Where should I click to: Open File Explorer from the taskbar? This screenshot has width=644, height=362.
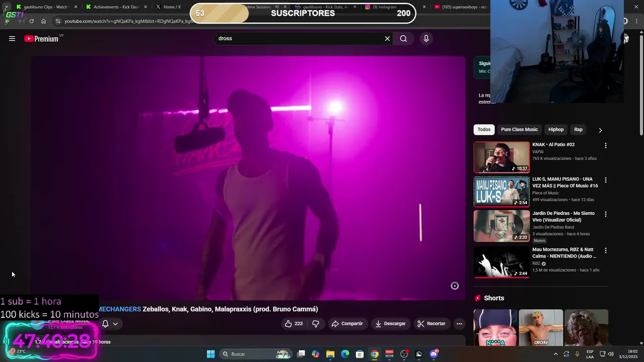point(330,354)
